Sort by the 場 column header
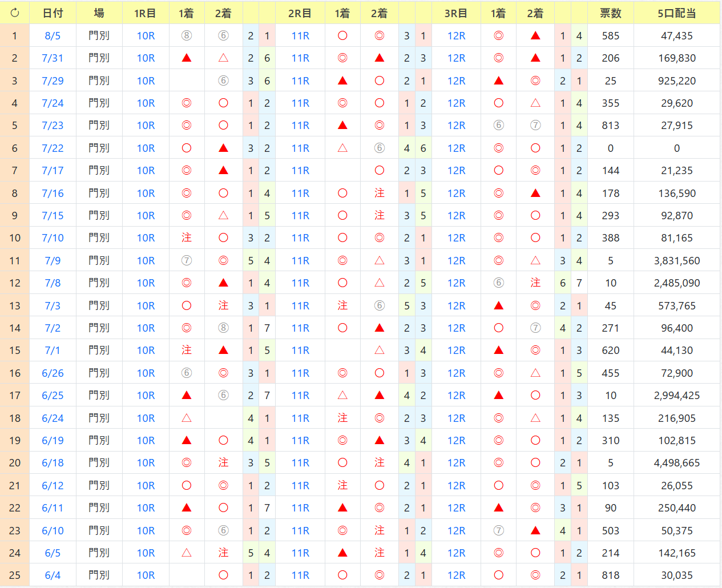Viewport: 722px width, 588px height. click(x=99, y=13)
